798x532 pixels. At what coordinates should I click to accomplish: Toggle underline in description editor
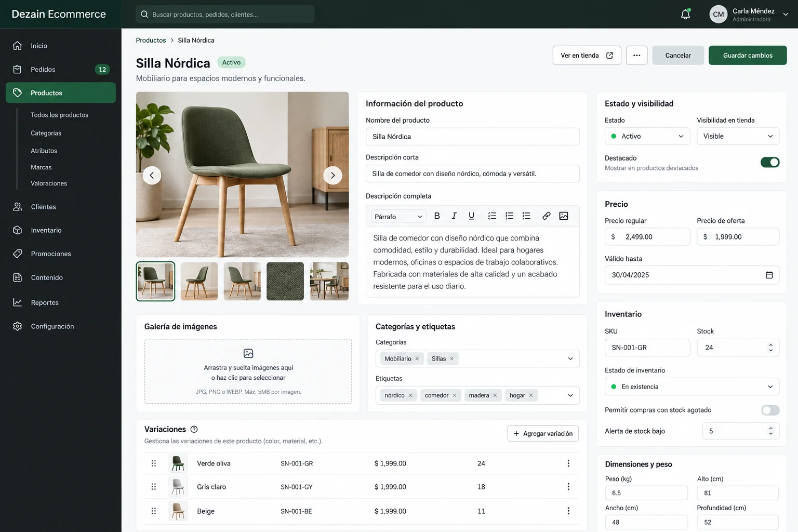[471, 216]
